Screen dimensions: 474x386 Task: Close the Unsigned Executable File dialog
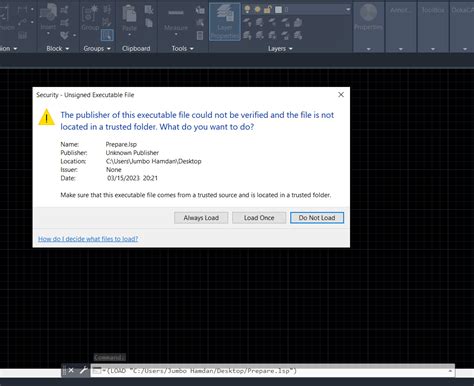point(341,95)
